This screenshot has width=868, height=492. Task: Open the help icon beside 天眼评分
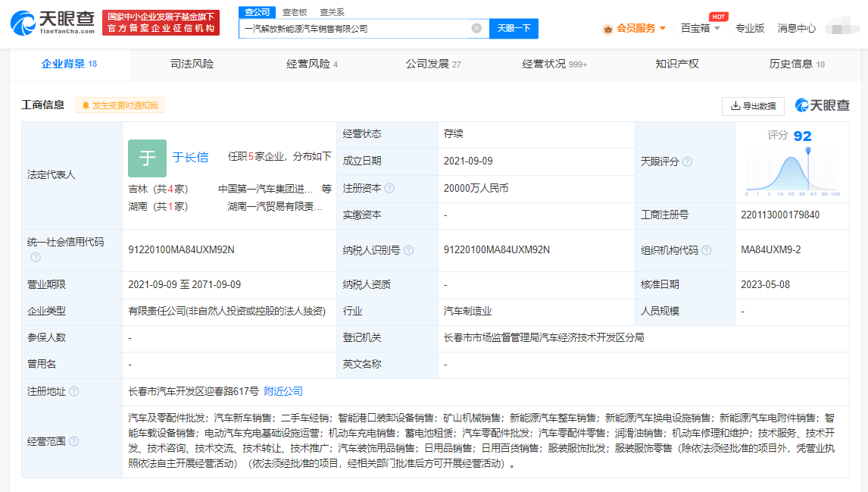(688, 161)
